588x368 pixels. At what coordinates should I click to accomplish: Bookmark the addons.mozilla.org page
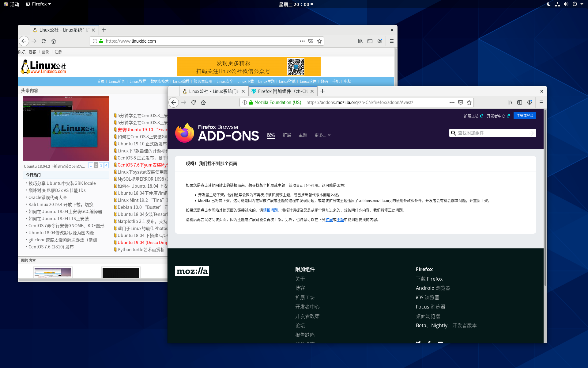pyautogui.click(x=469, y=102)
